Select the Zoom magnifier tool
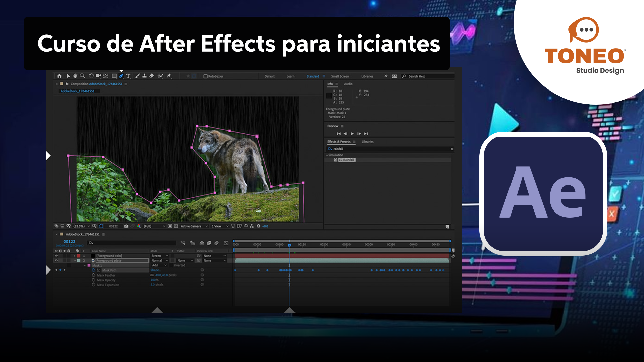This screenshot has width=644, height=362. pyautogui.click(x=82, y=76)
